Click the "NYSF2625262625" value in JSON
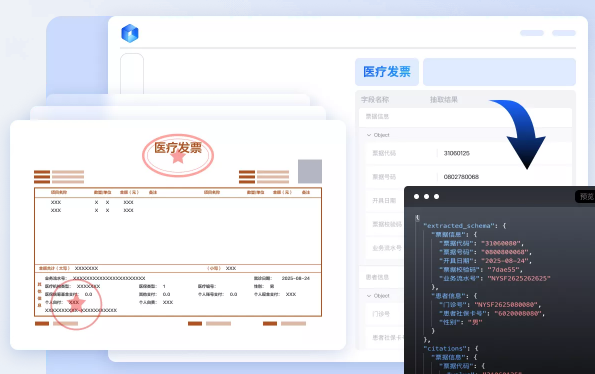Viewport: 595px width, 374px height. coord(518,278)
